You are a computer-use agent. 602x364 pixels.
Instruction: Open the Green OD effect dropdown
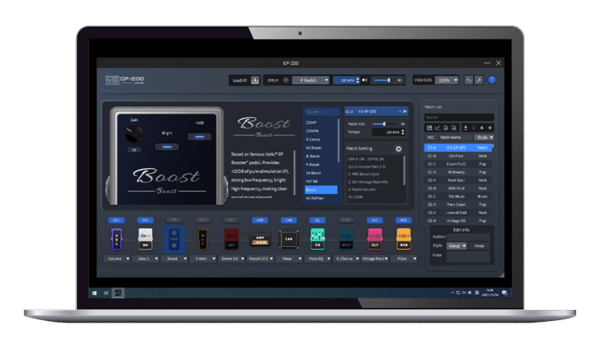[232, 258]
